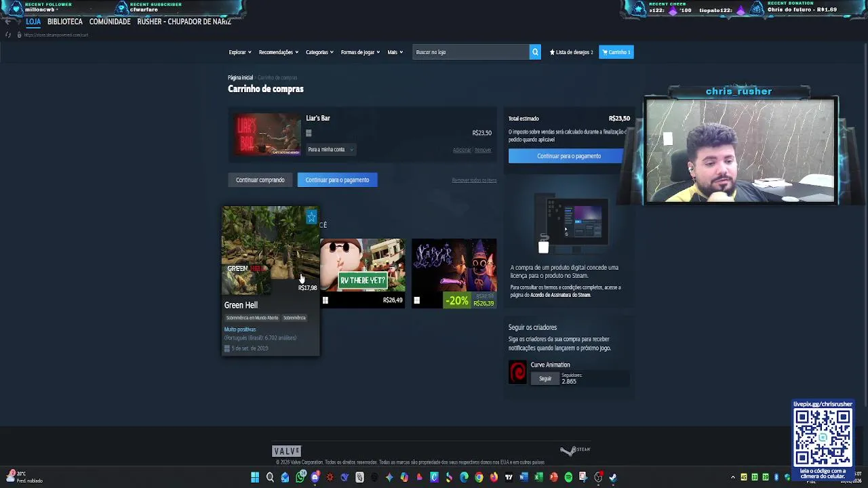Image resolution: width=868 pixels, height=488 pixels.
Task: Launch Microsoft Edge from taskbar
Action: click(464, 477)
